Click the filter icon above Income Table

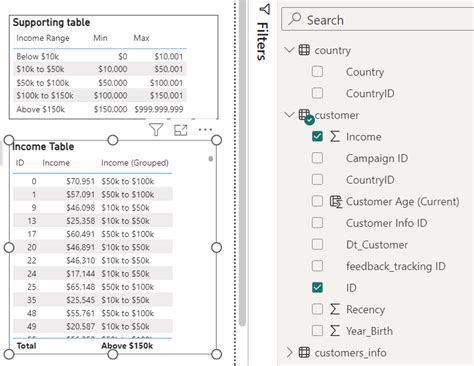(x=156, y=129)
